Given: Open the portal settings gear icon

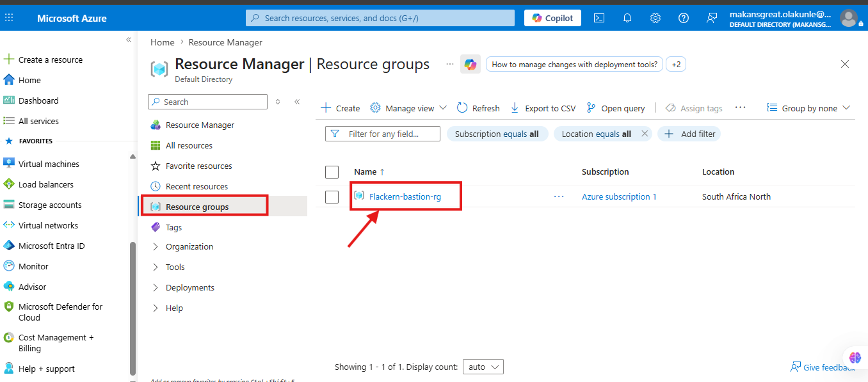Looking at the screenshot, I should pos(655,18).
